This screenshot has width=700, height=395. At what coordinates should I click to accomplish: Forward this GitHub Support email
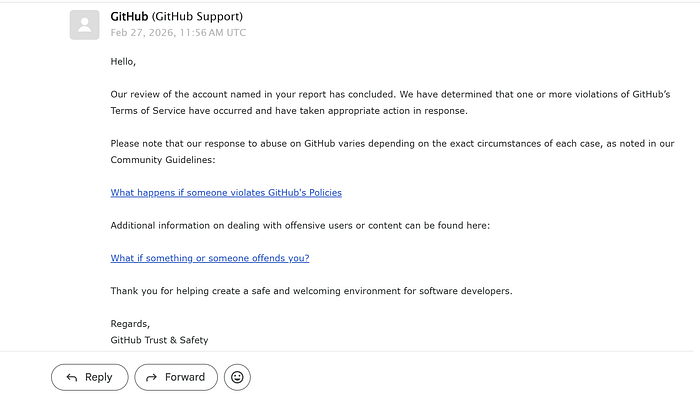(x=176, y=377)
